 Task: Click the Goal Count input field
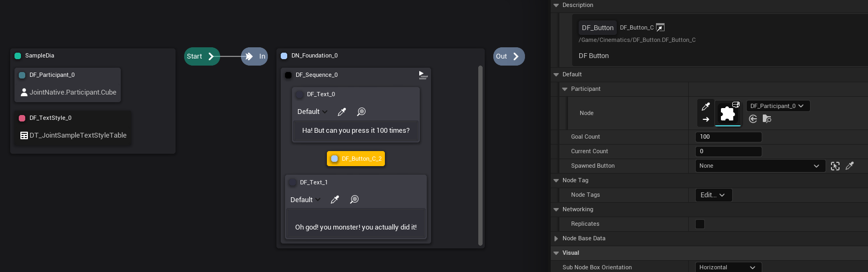(728, 137)
